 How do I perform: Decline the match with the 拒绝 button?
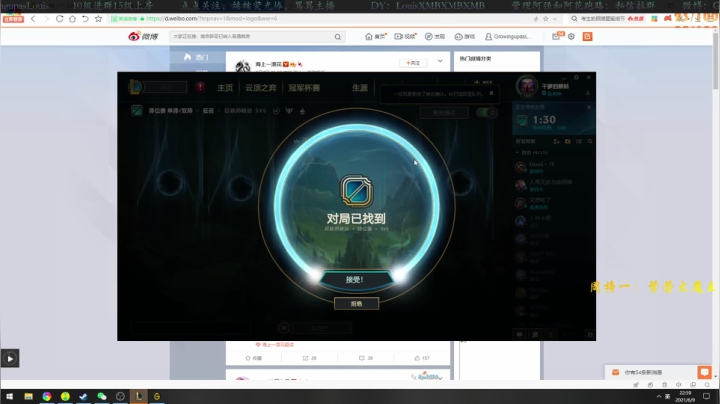coord(356,303)
